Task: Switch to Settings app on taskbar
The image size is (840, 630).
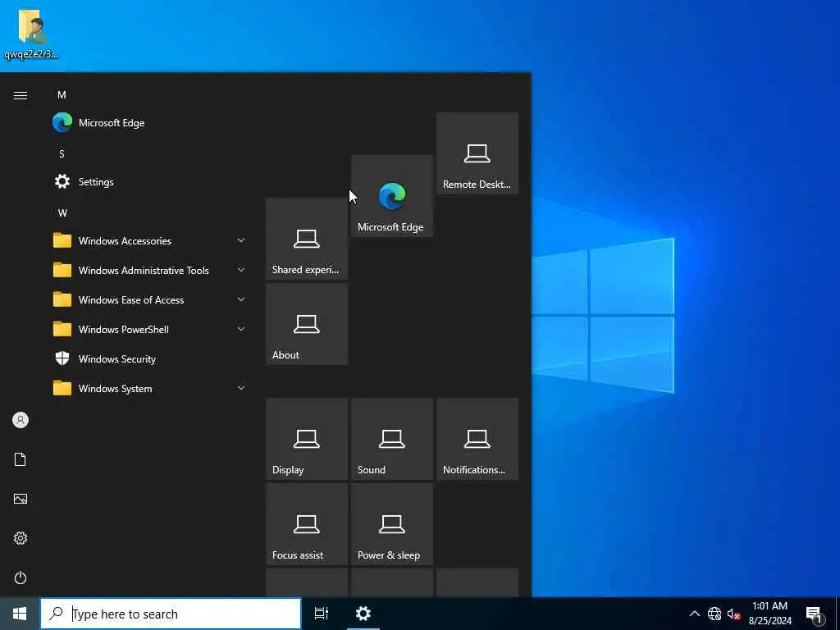Action: 363,614
